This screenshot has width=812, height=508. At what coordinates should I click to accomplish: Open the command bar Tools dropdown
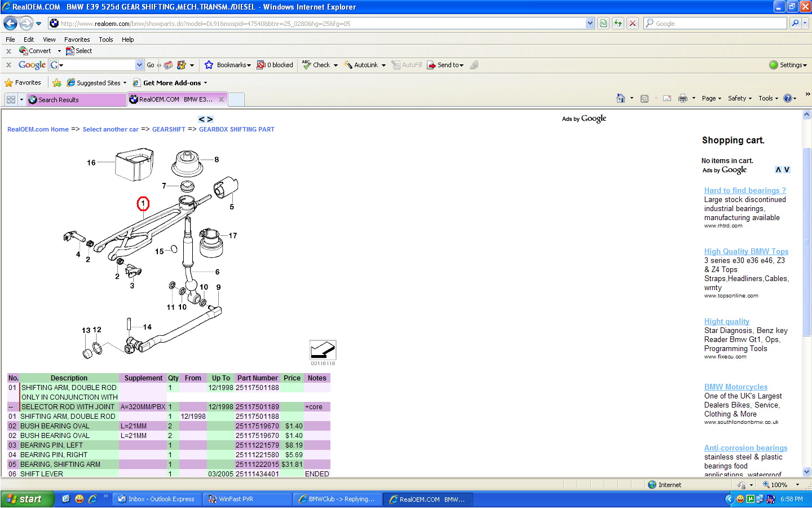tap(768, 98)
